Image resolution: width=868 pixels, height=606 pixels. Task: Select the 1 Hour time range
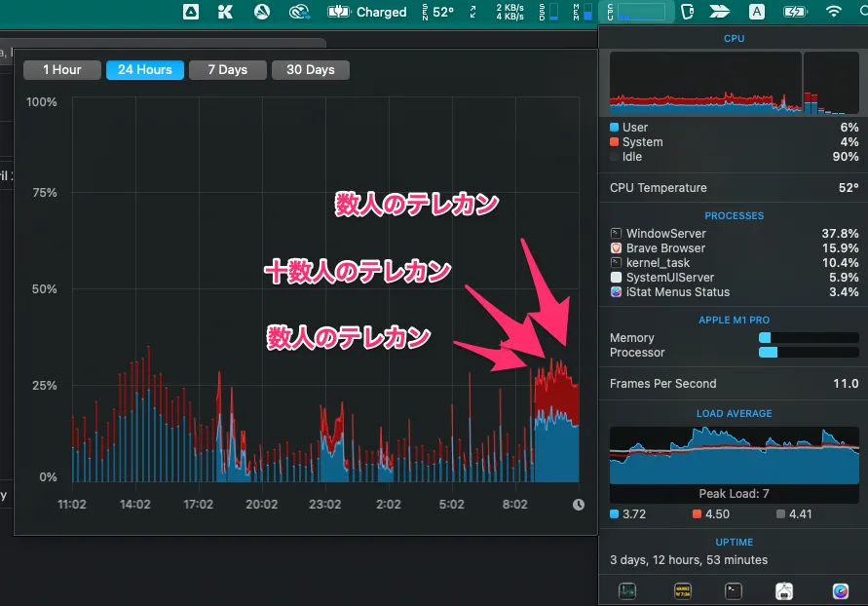(x=60, y=69)
